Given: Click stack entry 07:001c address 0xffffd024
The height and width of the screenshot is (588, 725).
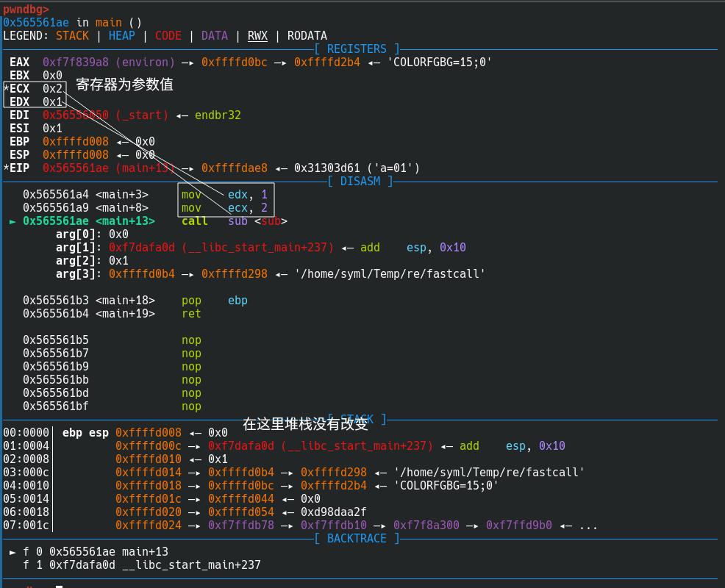Looking at the screenshot, I should point(149,526).
